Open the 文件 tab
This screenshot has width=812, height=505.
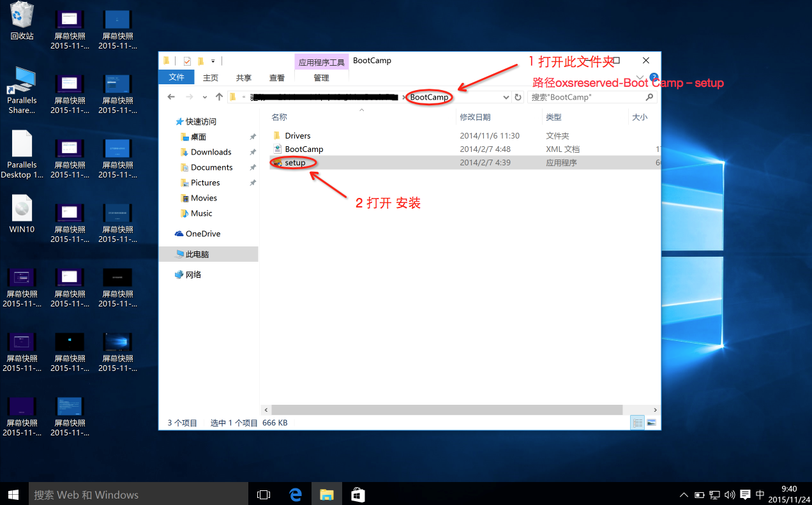[176, 77]
